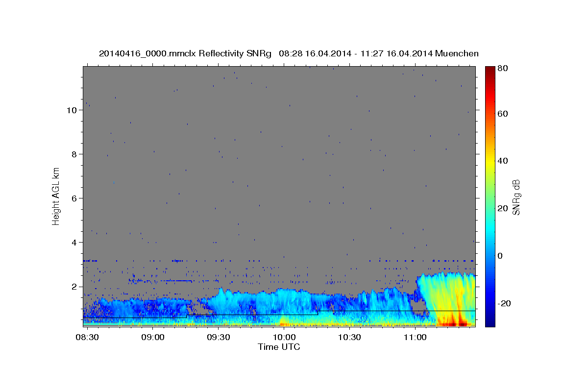This screenshot has width=588, height=392.
Task: Select the 'Time UTC' axis label
Action: [279, 347]
